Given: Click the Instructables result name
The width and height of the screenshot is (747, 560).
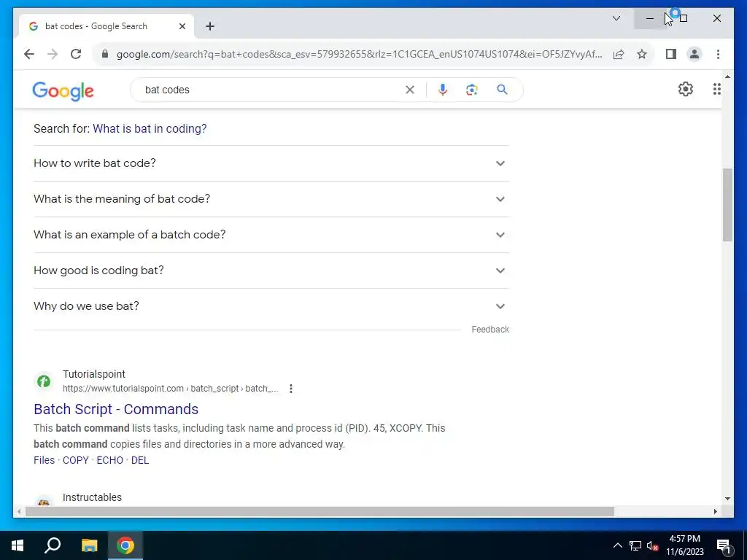Looking at the screenshot, I should tap(93, 497).
